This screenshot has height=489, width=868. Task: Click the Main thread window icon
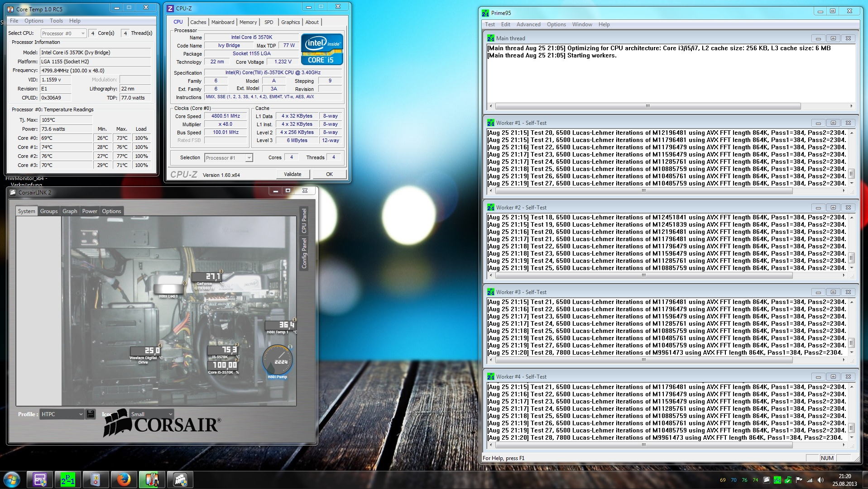click(491, 38)
